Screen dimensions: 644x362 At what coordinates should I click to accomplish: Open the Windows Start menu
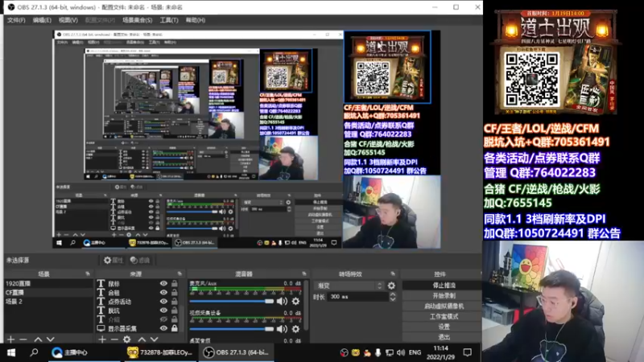11,352
